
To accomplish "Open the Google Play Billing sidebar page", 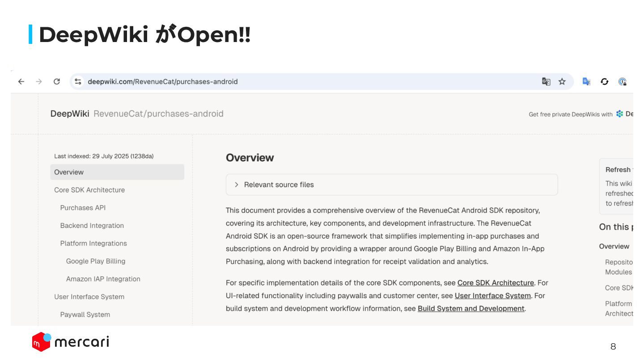I will 96,261.
